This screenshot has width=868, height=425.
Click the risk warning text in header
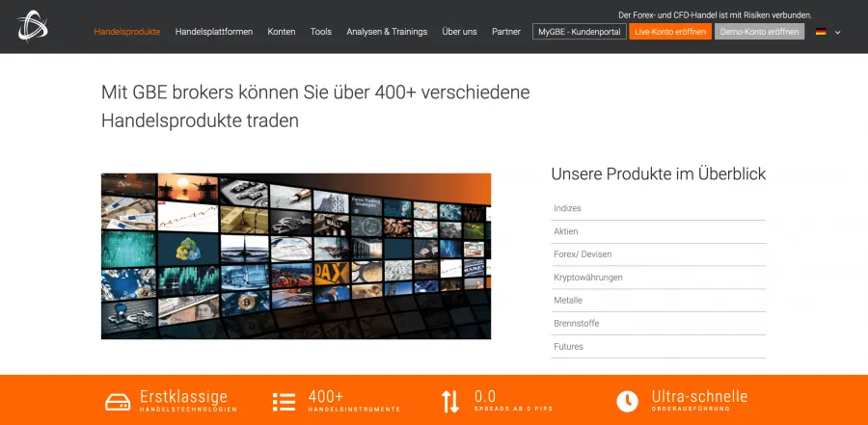click(x=716, y=15)
